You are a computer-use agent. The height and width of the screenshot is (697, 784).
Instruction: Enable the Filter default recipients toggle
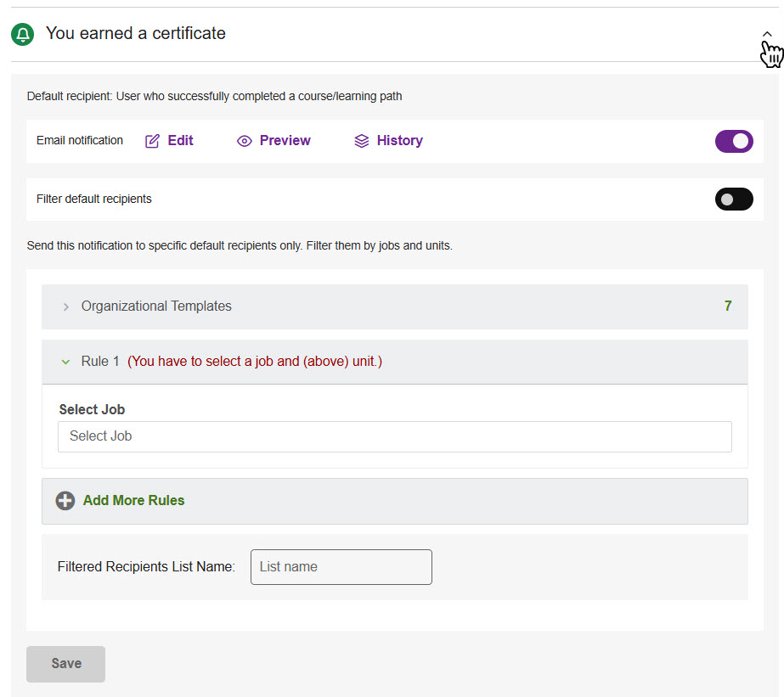(734, 199)
